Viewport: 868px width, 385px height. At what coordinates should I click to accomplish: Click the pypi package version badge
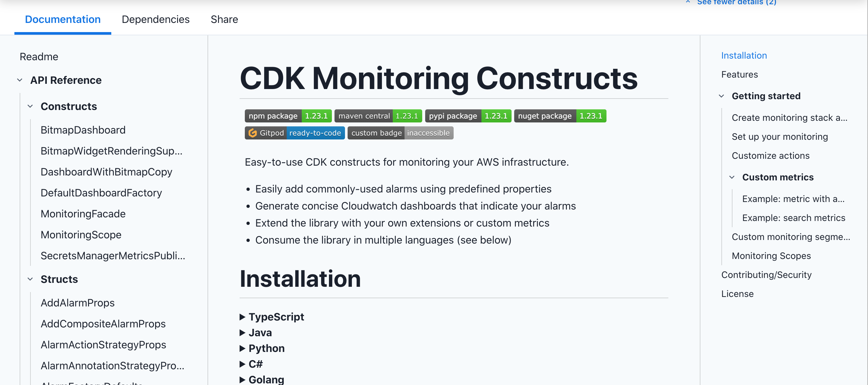pos(468,116)
